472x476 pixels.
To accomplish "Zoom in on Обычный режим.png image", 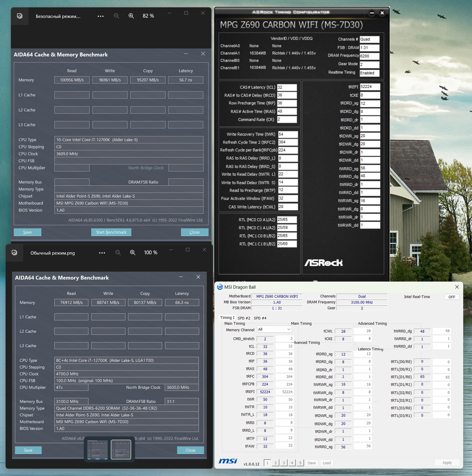I will tap(133, 253).
